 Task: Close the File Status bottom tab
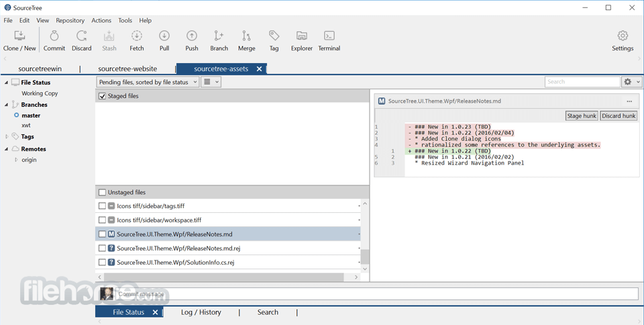pyautogui.click(x=155, y=312)
